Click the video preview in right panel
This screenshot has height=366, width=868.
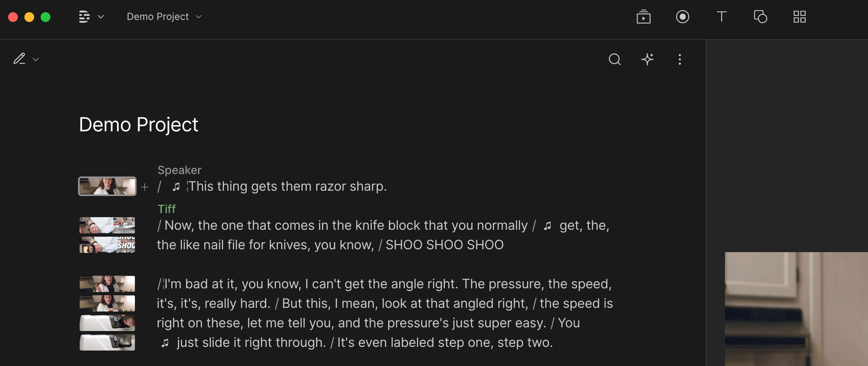point(796,308)
